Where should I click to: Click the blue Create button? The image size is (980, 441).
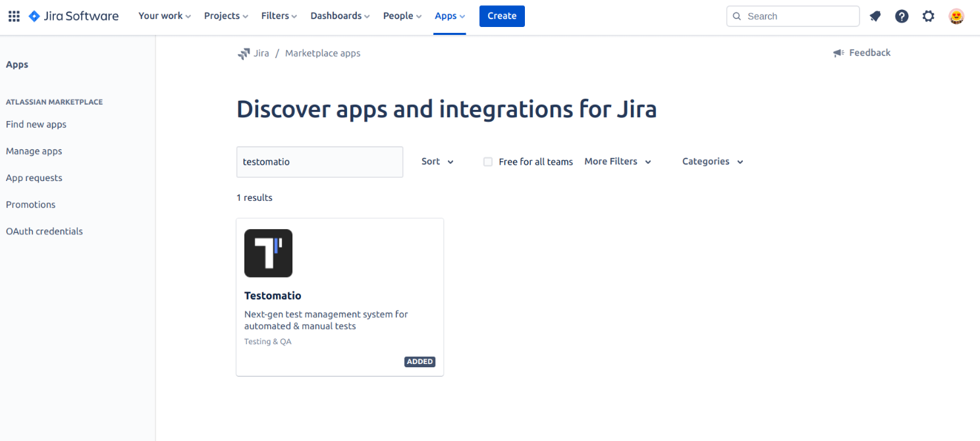pyautogui.click(x=502, y=16)
